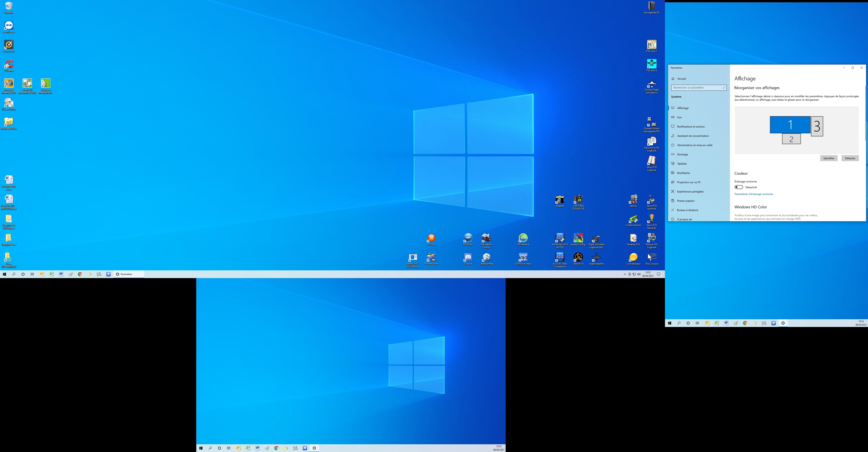Expand the system tray hidden icons chevron

tap(625, 274)
